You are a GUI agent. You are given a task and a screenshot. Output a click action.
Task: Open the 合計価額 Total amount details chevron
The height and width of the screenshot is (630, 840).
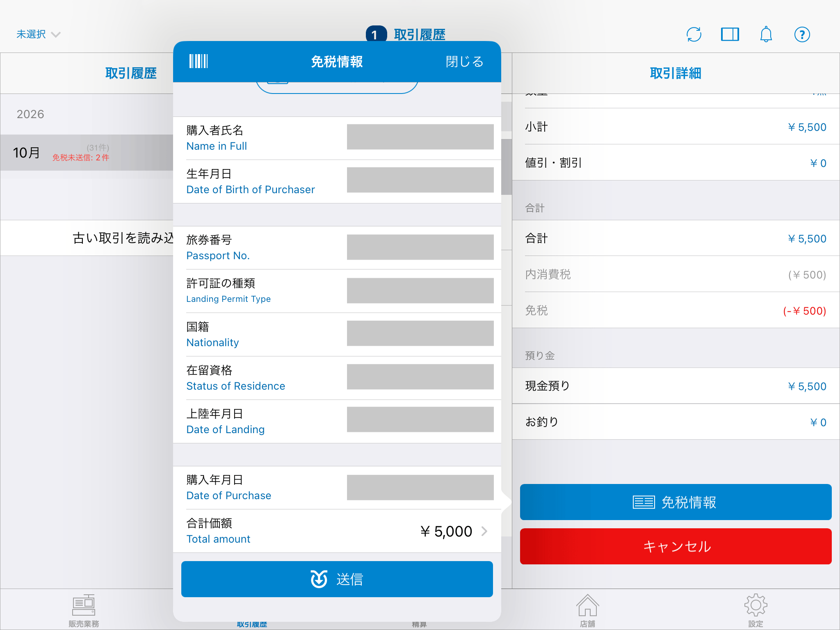[484, 531]
